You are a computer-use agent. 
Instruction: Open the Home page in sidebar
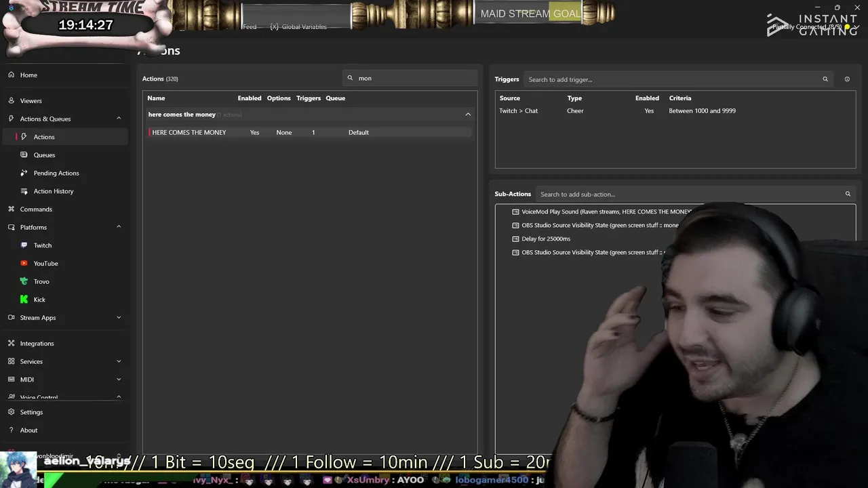(x=28, y=75)
